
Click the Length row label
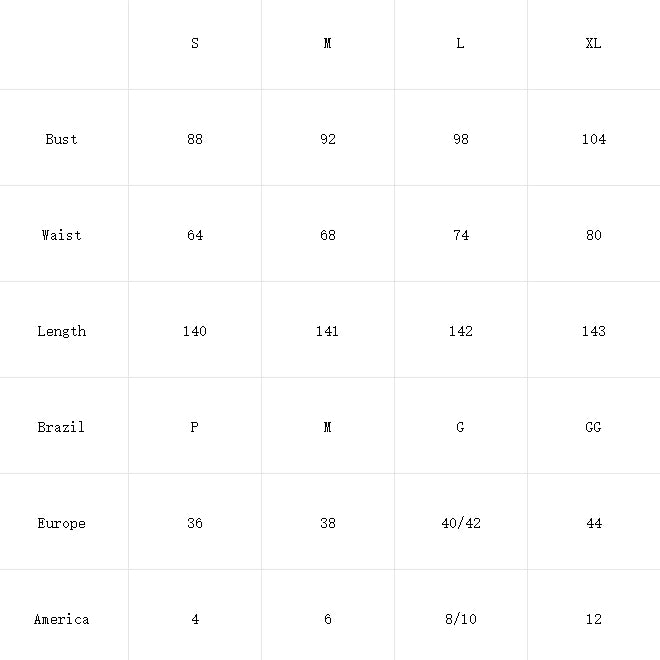61,331
